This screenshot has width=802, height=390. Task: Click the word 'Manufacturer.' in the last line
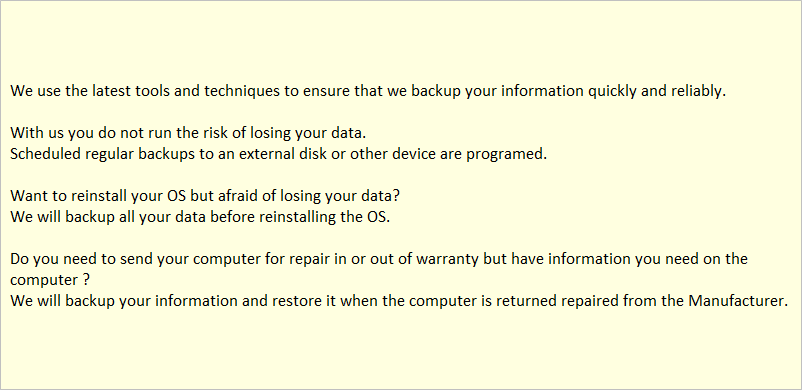tap(738, 301)
